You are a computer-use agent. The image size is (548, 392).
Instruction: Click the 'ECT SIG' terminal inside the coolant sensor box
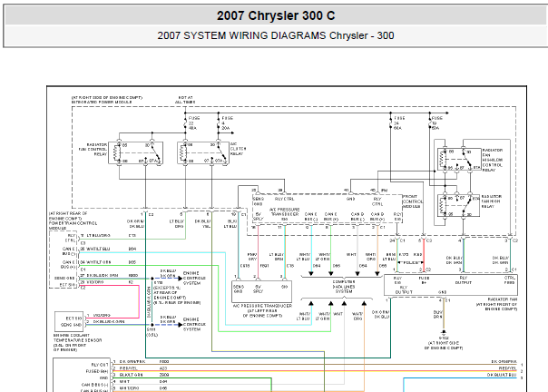(73, 318)
